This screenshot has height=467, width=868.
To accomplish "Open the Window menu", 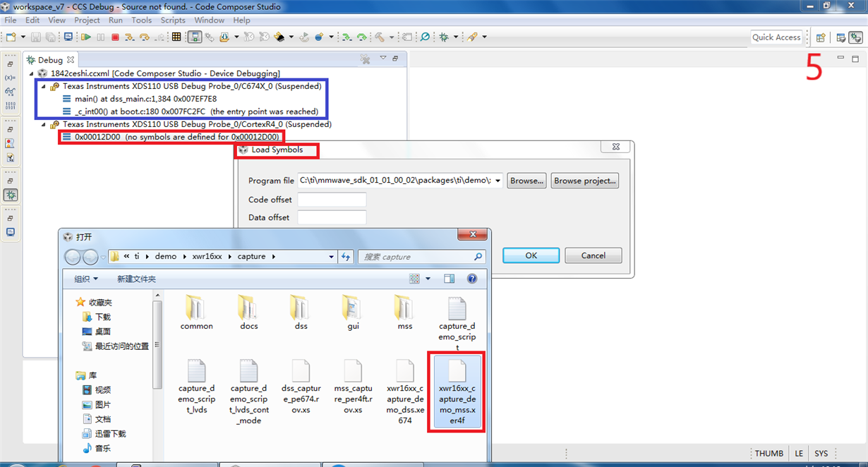I will tap(210, 20).
